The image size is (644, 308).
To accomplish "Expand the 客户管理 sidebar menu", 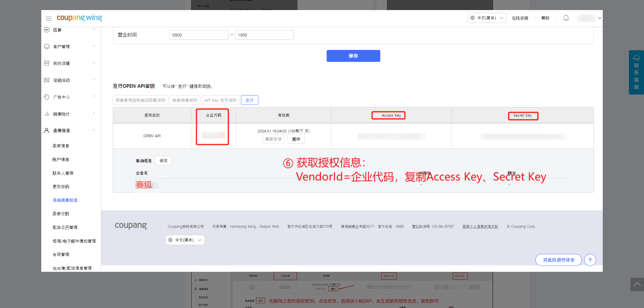I will click(x=94, y=46).
